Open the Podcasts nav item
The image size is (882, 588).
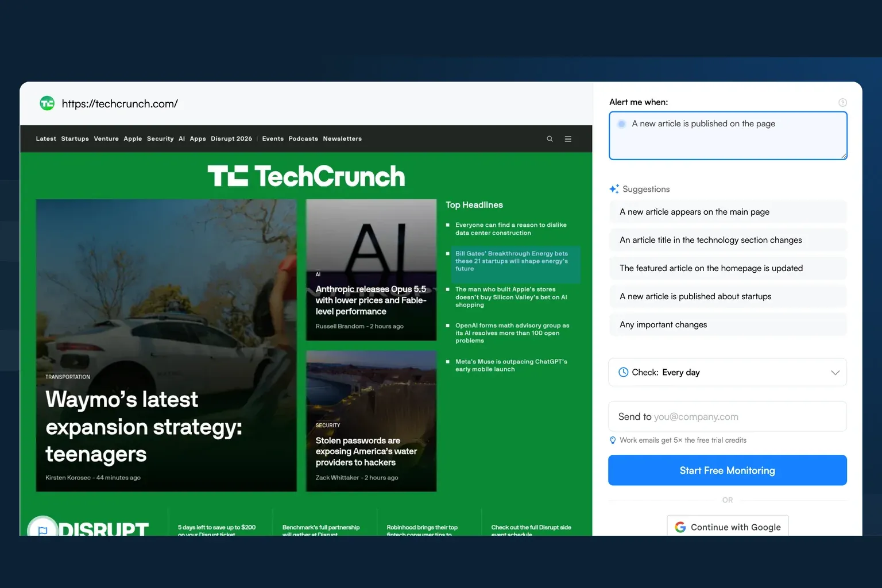tap(303, 139)
